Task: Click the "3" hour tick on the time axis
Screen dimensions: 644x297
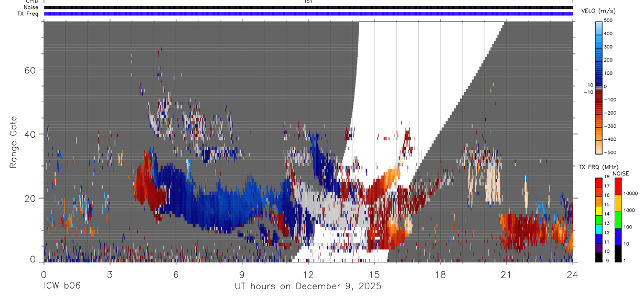Action: click(x=110, y=274)
